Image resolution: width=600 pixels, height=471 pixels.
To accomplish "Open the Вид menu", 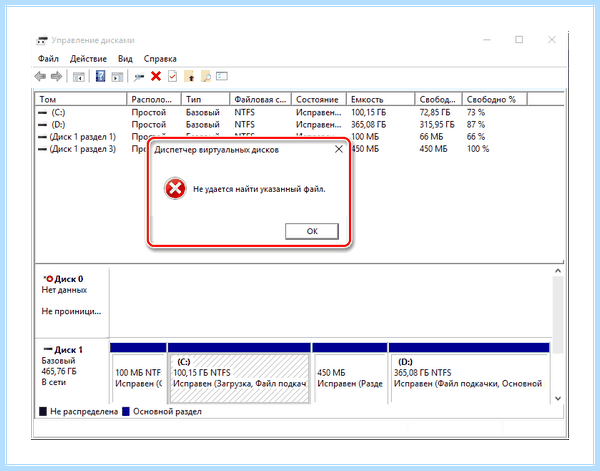I will (125, 59).
